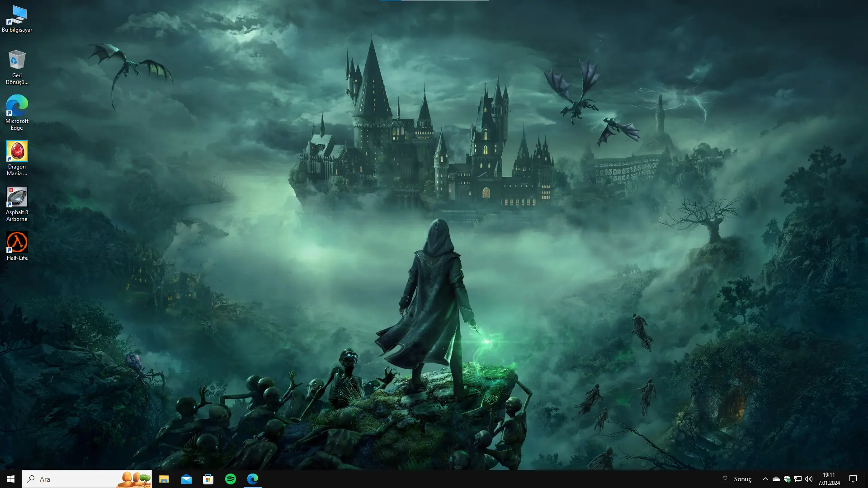The height and width of the screenshot is (488, 868).
Task: Switch to Microsoft Edge on the taskbar
Action: tap(252, 479)
